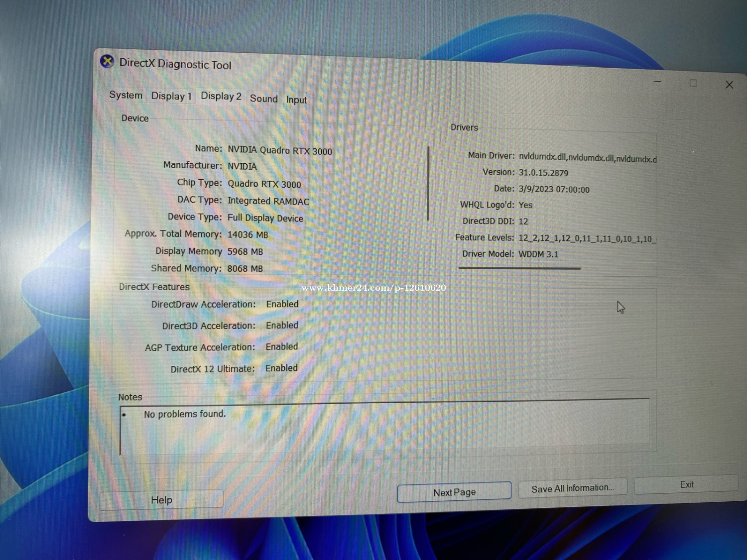Click the WHQL Logo'd value 'Yes'
This screenshot has width=747, height=560.
tap(525, 205)
